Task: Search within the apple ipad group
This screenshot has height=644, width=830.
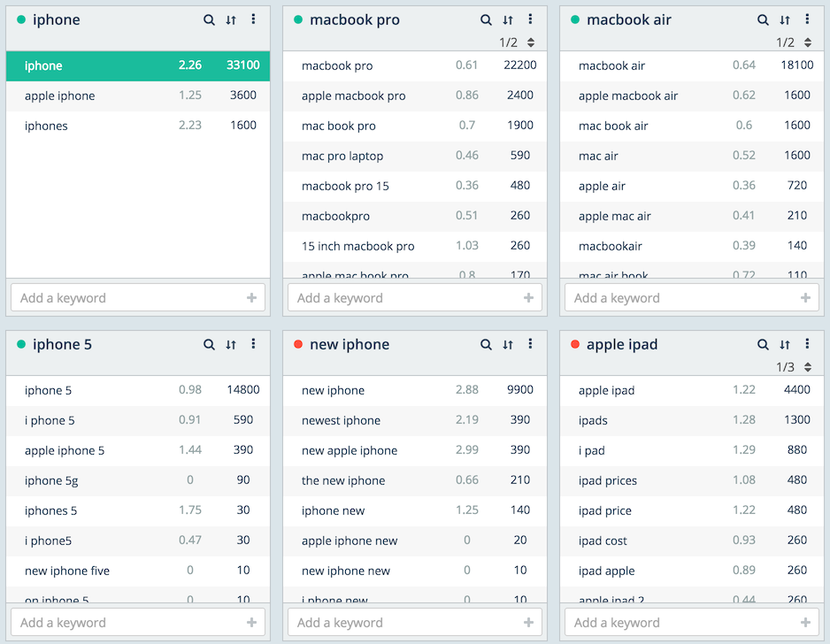Action: pyautogui.click(x=763, y=344)
